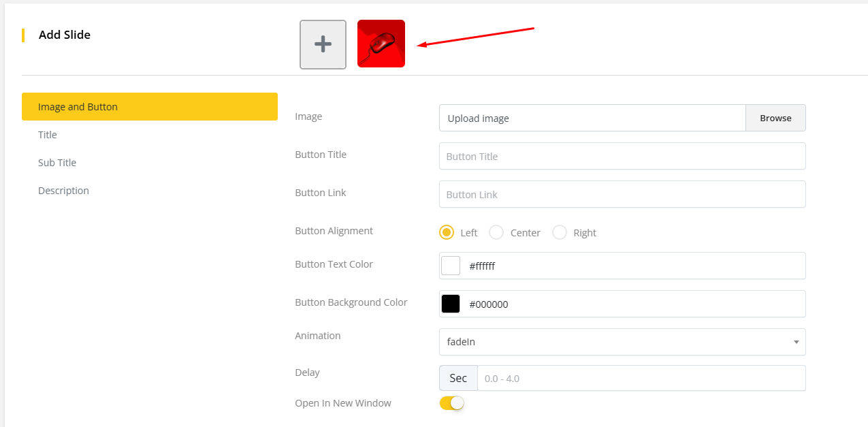Click the black Button Background Color swatch
868x427 pixels.
(x=451, y=304)
